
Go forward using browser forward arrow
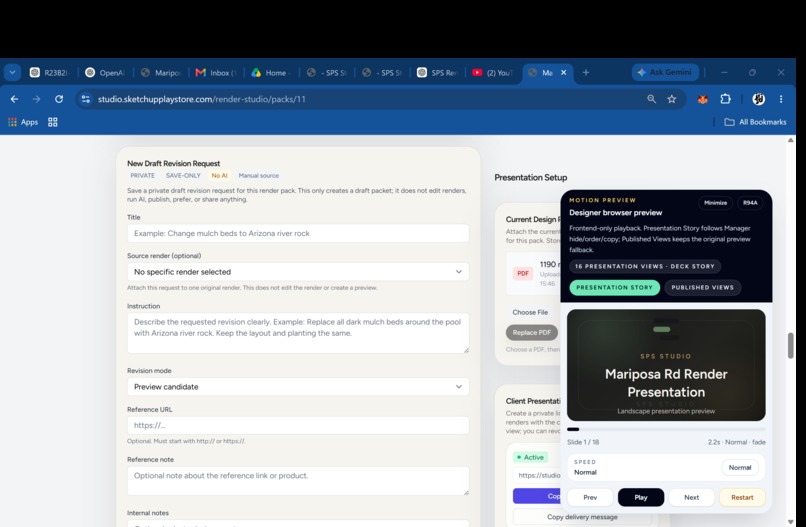(36, 99)
